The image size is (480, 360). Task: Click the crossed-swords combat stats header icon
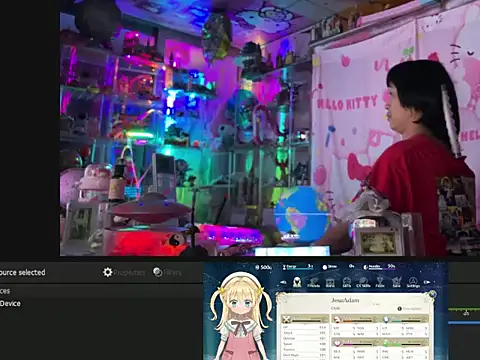286,320
